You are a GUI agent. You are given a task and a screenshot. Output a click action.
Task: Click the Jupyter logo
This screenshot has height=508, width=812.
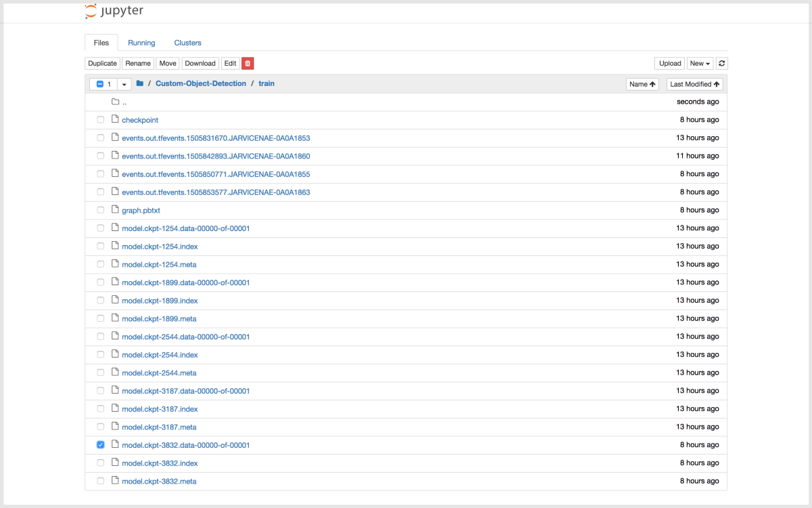[114, 11]
